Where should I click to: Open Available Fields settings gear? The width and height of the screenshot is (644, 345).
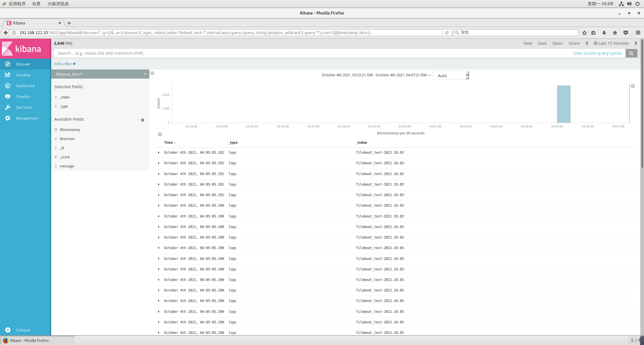click(x=143, y=120)
